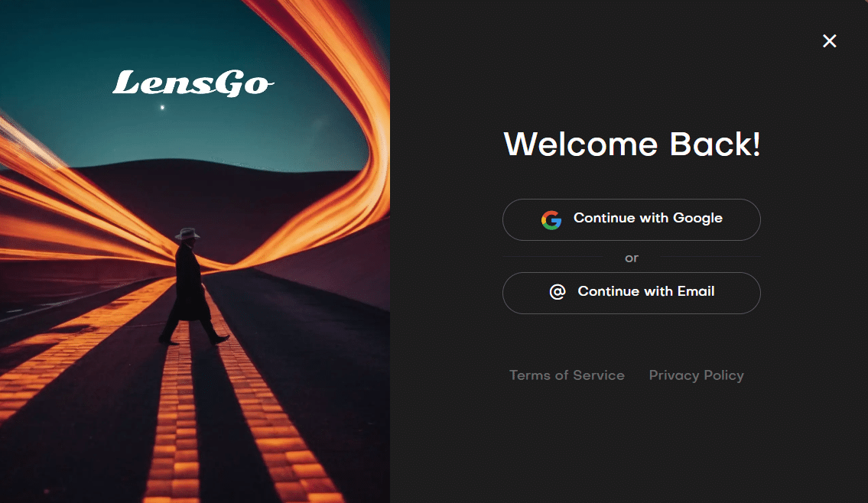The width and height of the screenshot is (868, 503).
Task: Open the Privacy Policy link
Action: 697,375
